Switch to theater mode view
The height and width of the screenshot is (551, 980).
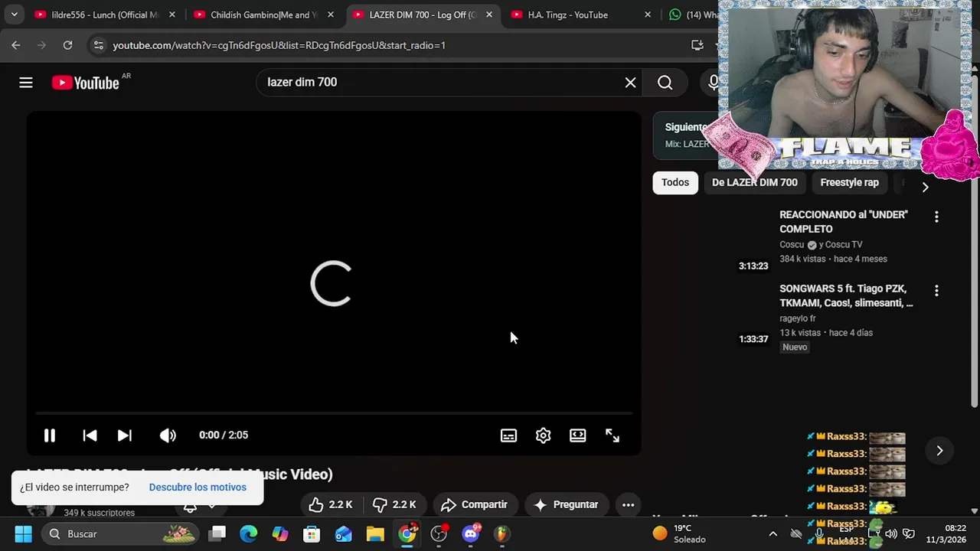pyautogui.click(x=577, y=435)
